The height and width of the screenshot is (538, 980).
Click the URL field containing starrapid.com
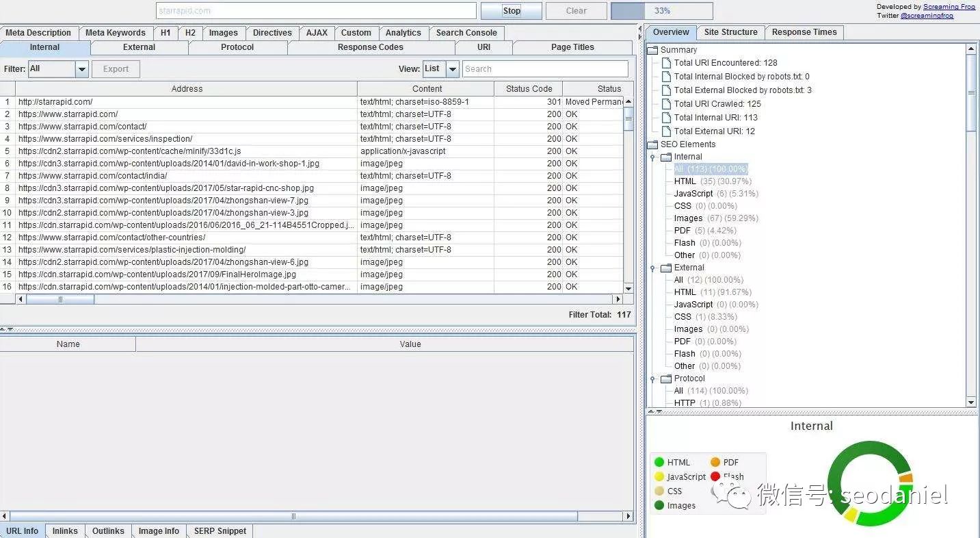[316, 11]
